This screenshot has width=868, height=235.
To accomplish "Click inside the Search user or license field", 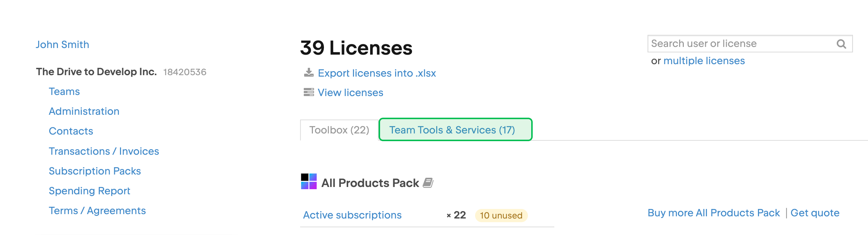I will pos(734,43).
